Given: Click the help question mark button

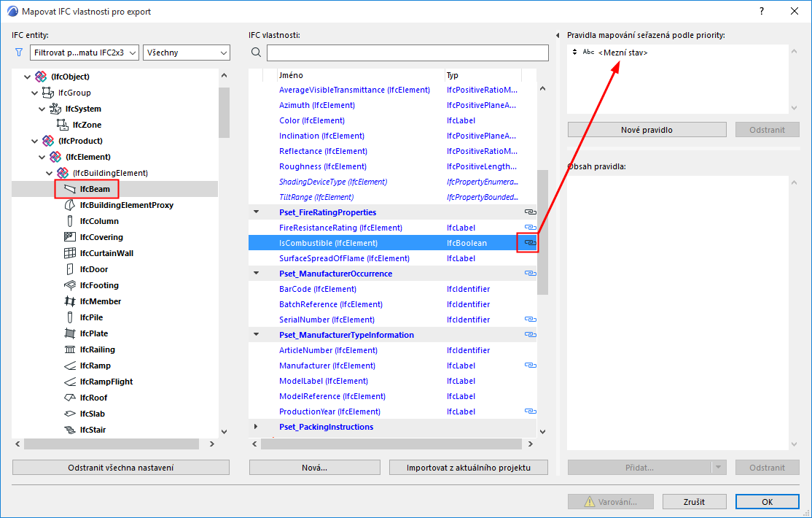Looking at the screenshot, I should [x=761, y=11].
